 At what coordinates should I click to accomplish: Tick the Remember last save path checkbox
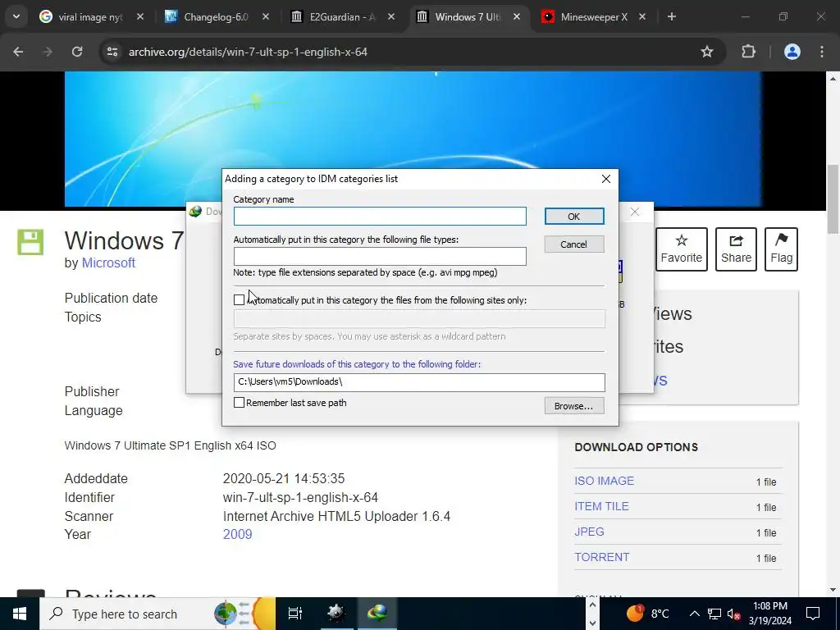click(239, 402)
